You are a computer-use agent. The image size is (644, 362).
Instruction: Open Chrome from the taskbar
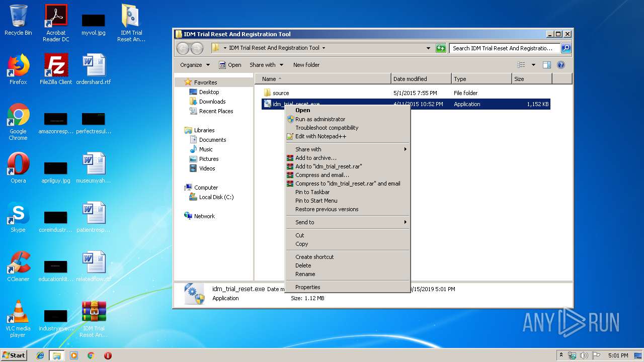[x=91, y=355]
